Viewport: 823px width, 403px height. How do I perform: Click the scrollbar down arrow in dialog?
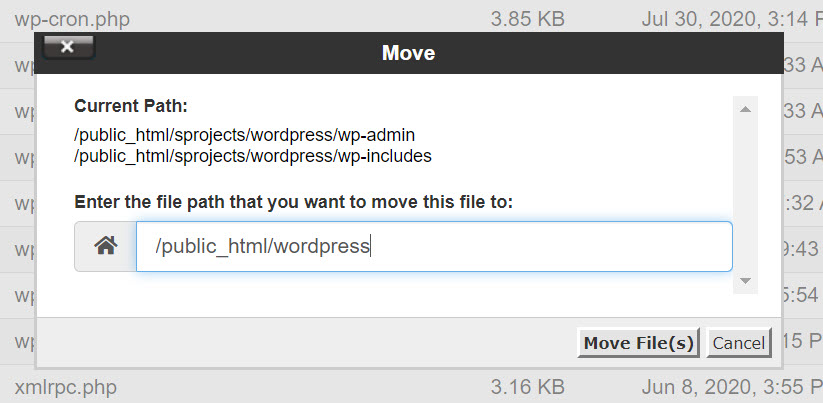click(744, 283)
